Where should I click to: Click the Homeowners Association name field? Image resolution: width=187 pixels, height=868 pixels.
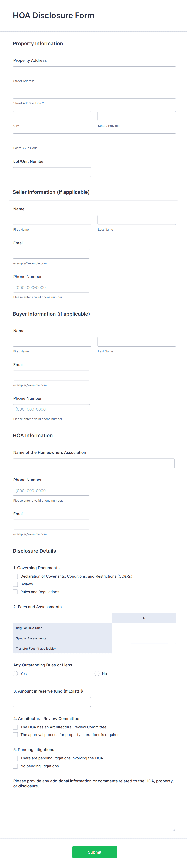pos(93,463)
